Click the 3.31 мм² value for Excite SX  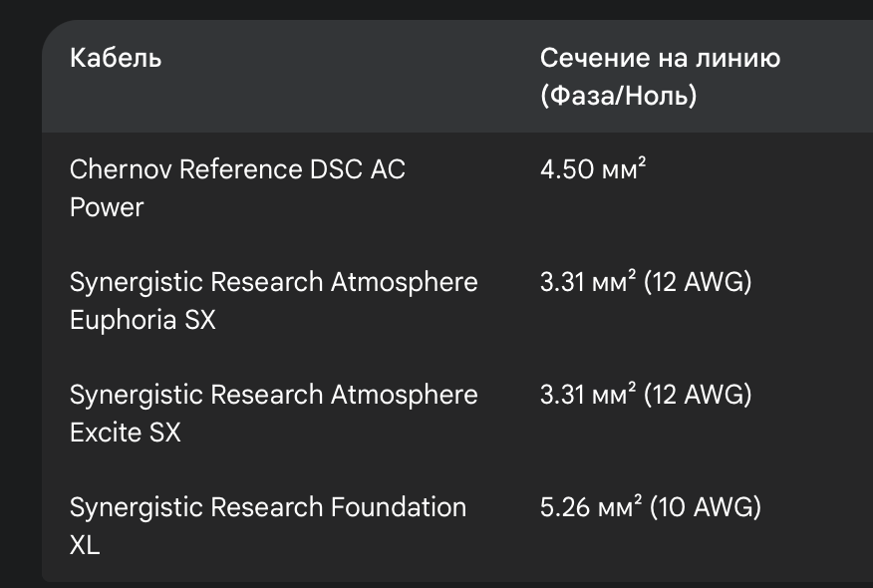pyautogui.click(x=587, y=396)
